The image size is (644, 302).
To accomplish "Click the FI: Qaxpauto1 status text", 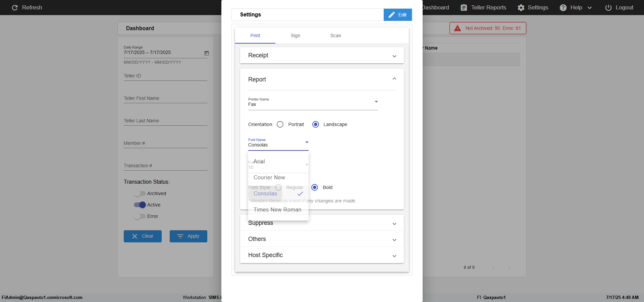I will (x=491, y=297).
